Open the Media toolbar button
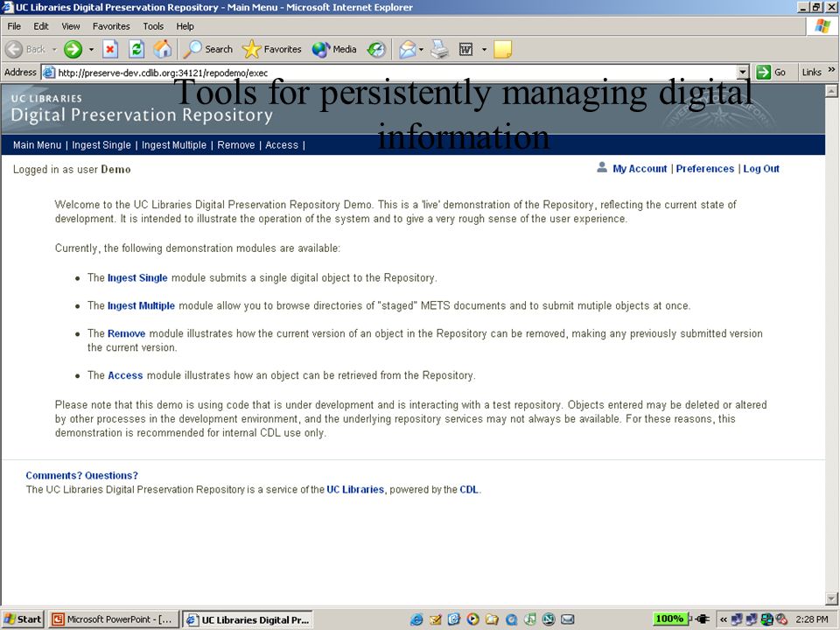840x630 pixels. pos(334,49)
